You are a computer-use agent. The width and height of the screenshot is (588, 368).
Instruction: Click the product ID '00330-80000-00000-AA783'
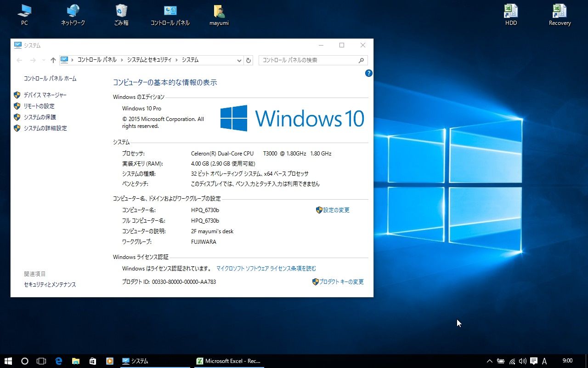click(x=184, y=282)
